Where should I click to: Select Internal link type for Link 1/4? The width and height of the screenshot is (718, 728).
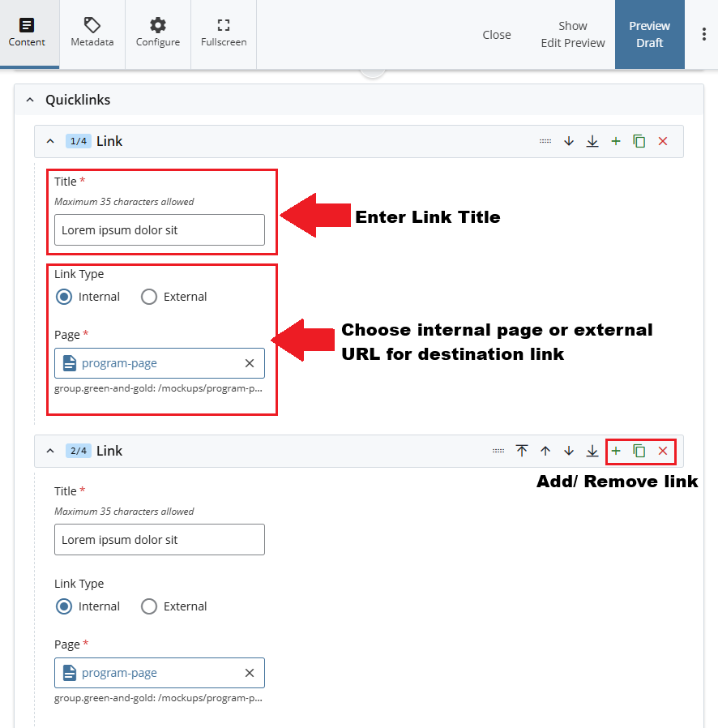[x=64, y=297]
